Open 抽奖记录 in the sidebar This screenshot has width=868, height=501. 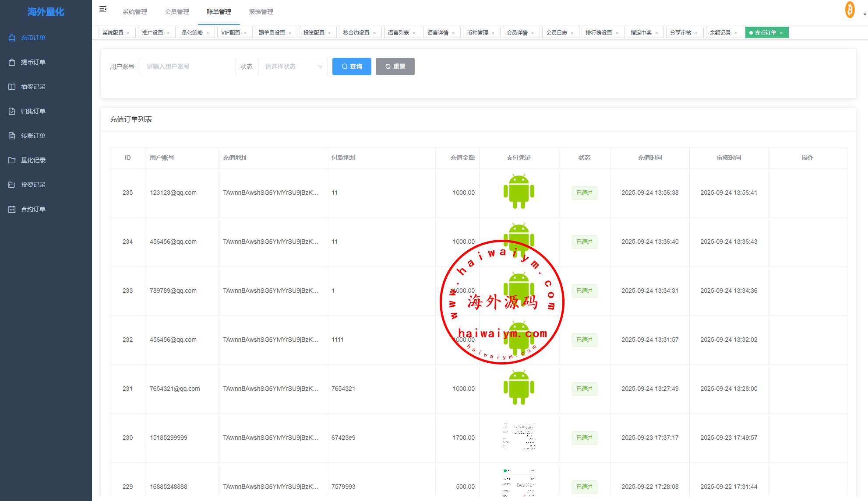[33, 87]
